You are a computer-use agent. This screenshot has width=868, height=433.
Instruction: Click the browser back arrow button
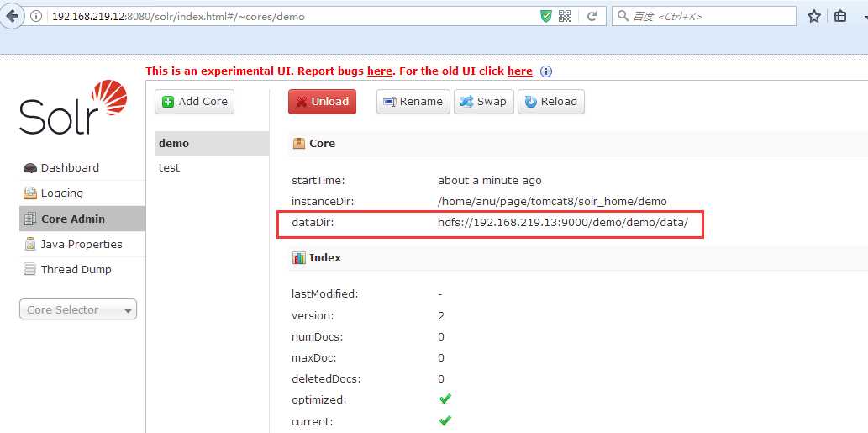(x=12, y=15)
